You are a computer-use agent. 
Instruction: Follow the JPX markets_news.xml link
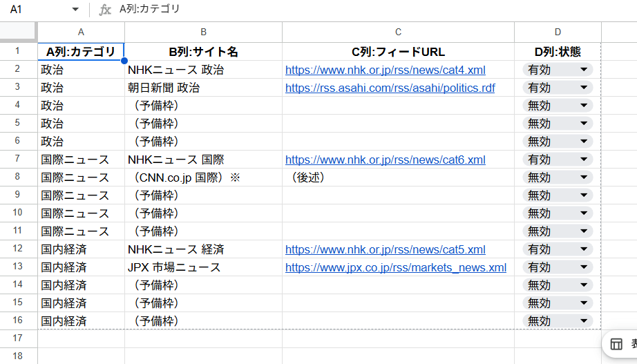(395, 267)
